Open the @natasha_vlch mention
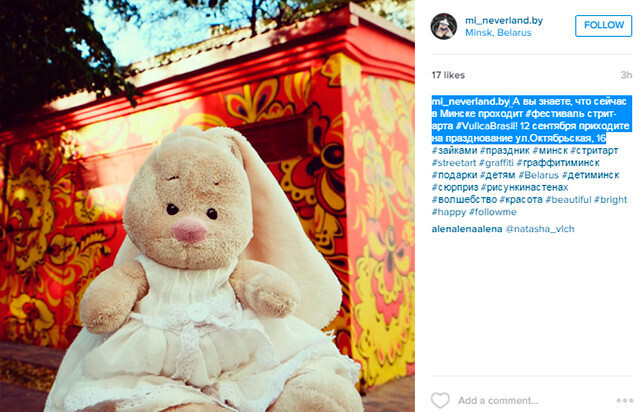This screenshot has height=412, width=640. tap(540, 229)
